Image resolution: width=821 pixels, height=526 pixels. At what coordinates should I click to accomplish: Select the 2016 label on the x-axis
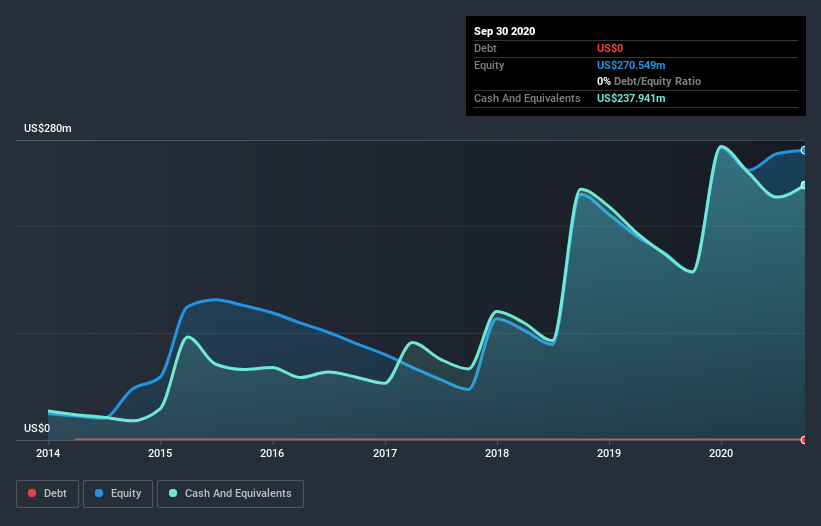click(272, 453)
